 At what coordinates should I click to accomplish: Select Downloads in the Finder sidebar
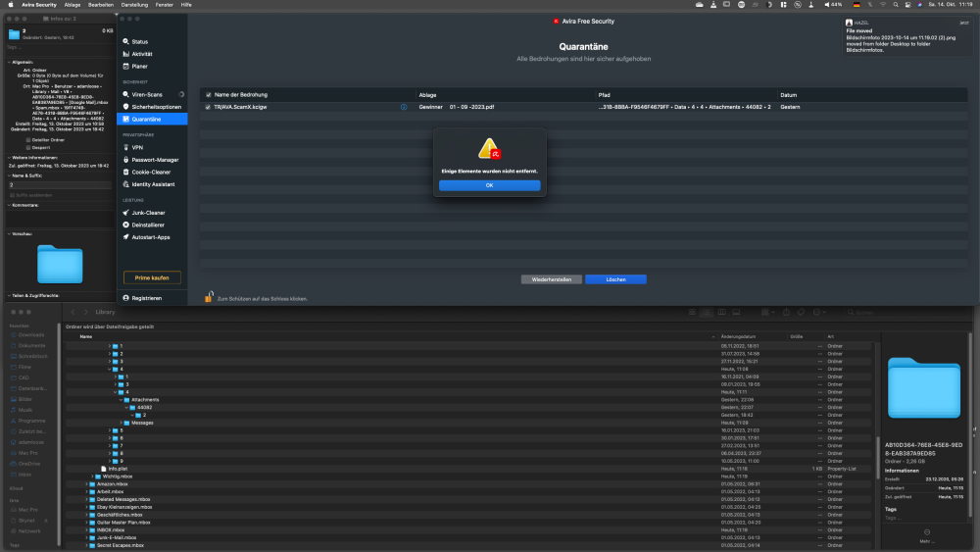[x=30, y=335]
